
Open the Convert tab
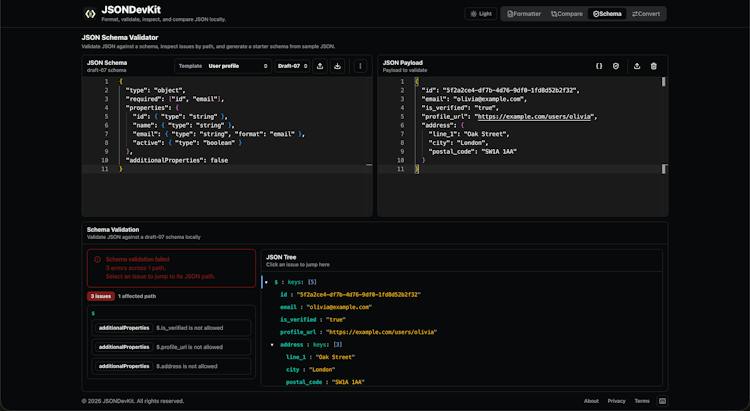pyautogui.click(x=646, y=14)
